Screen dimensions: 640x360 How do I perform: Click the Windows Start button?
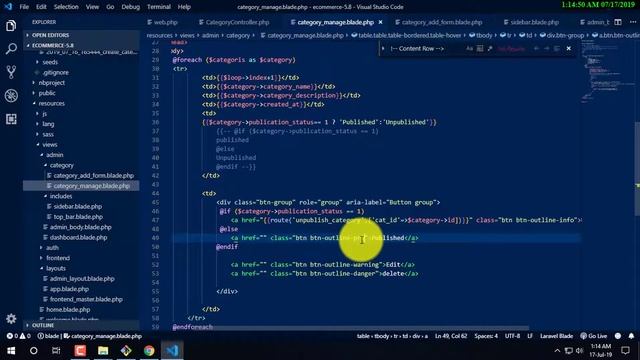11,351
